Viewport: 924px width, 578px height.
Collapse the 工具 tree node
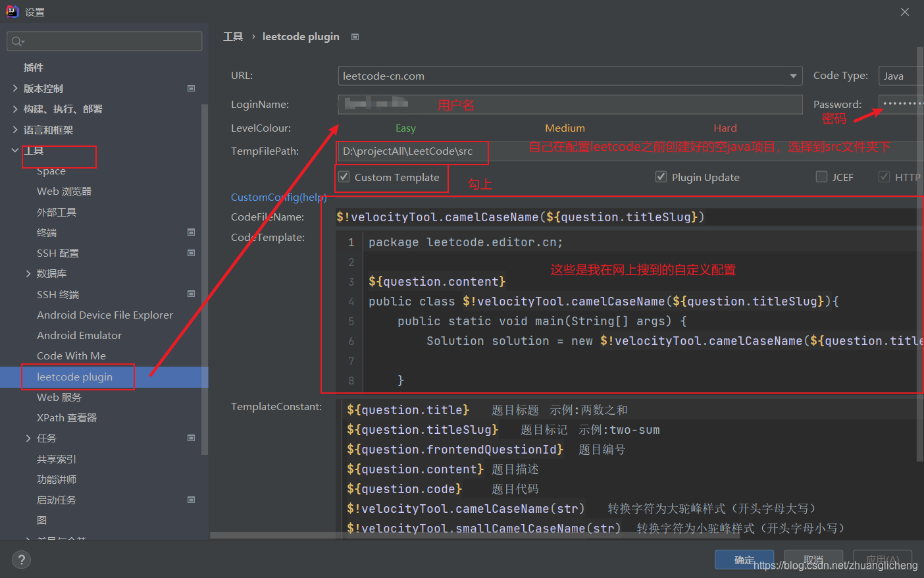pos(15,150)
